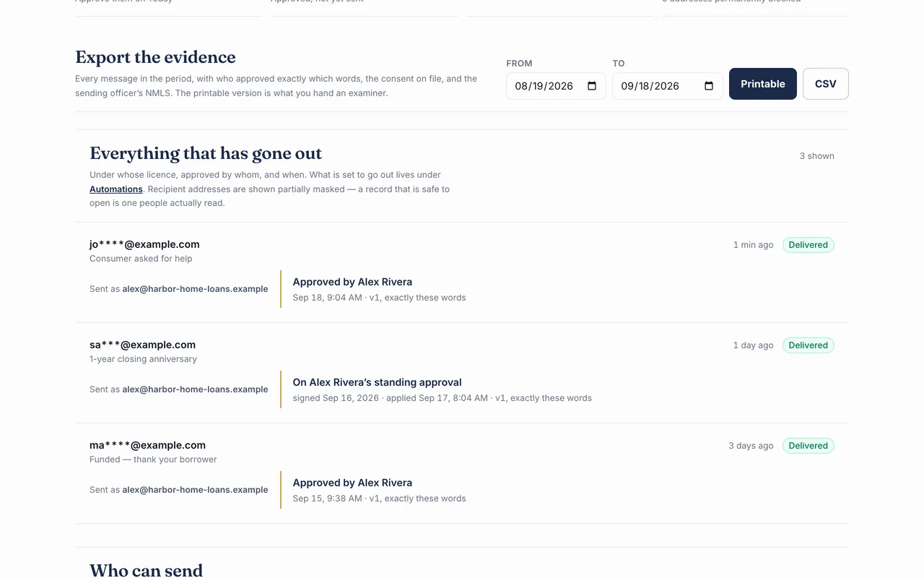Click 'On Alex Rivera's standing approval'
The image size is (924, 578).
click(377, 382)
